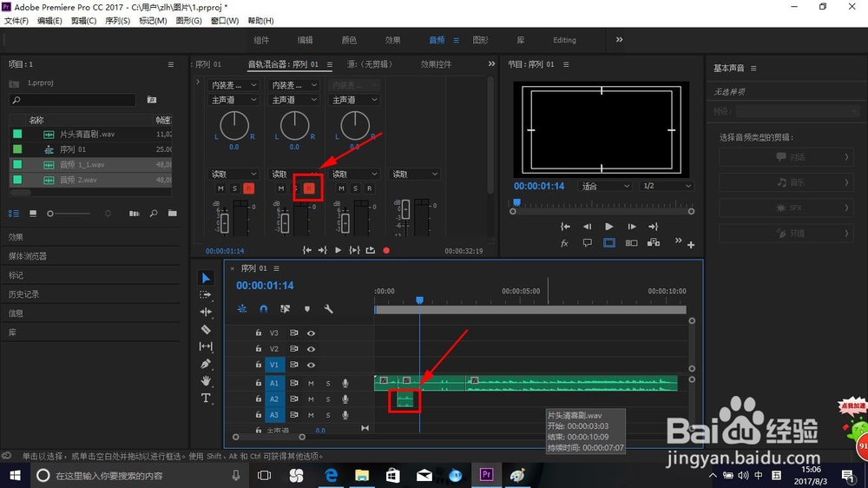Open the 文件(F) menu

pos(16,21)
